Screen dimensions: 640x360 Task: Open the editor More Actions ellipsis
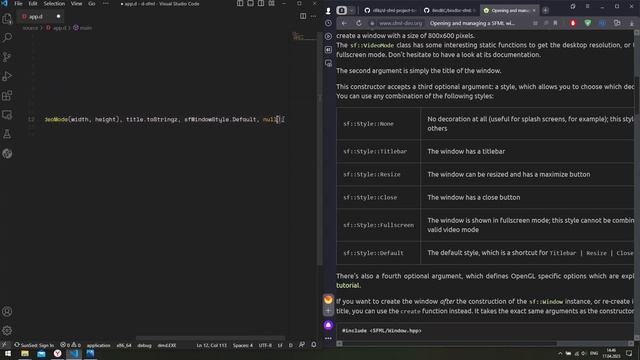coord(313,16)
